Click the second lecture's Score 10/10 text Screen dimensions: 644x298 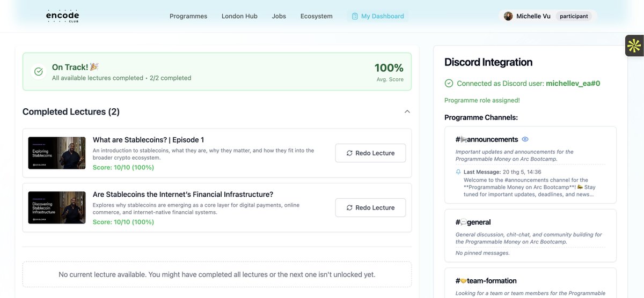pos(123,222)
